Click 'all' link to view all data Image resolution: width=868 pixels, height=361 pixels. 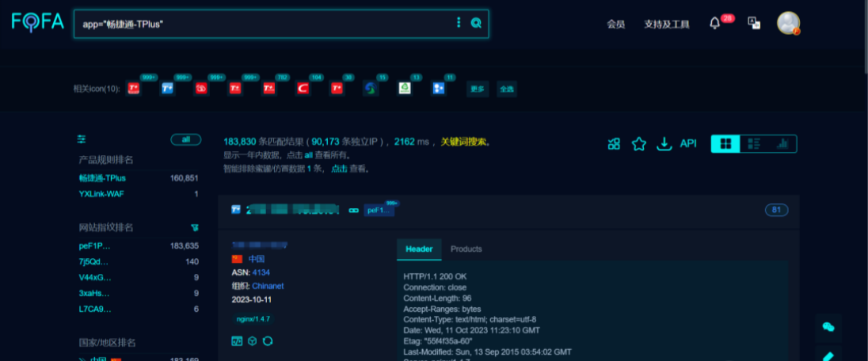(309, 156)
